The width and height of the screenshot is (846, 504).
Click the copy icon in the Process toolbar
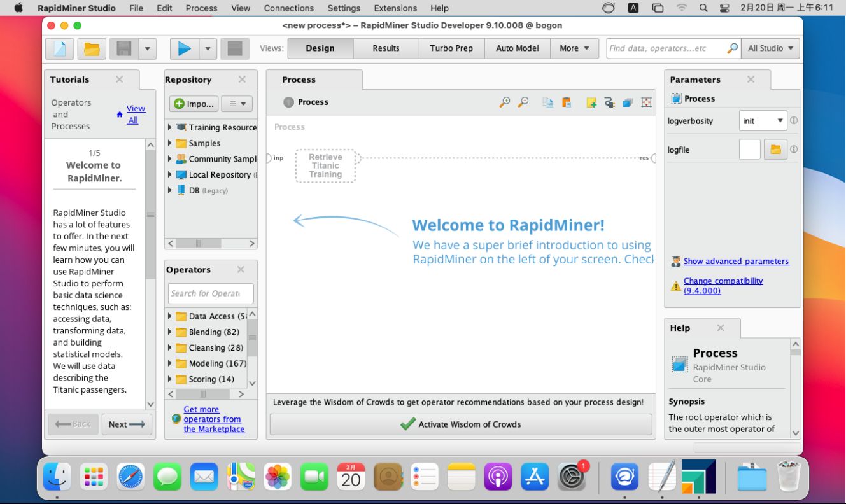coord(548,102)
